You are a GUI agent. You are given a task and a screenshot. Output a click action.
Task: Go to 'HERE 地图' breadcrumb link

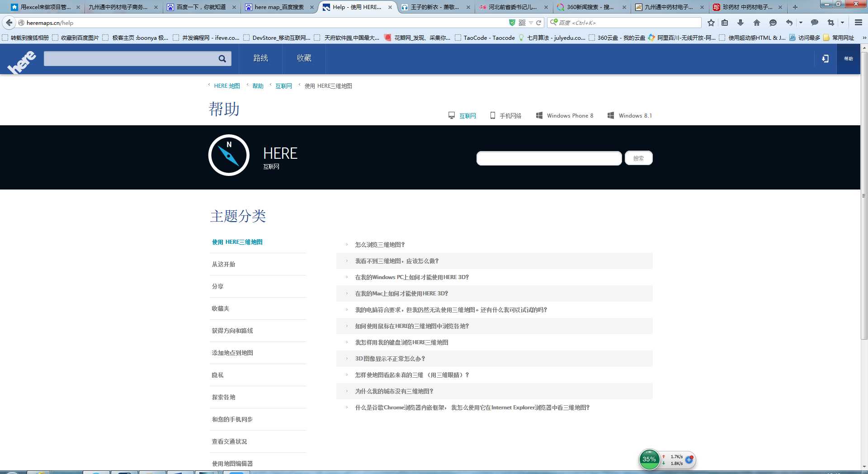pyautogui.click(x=227, y=86)
